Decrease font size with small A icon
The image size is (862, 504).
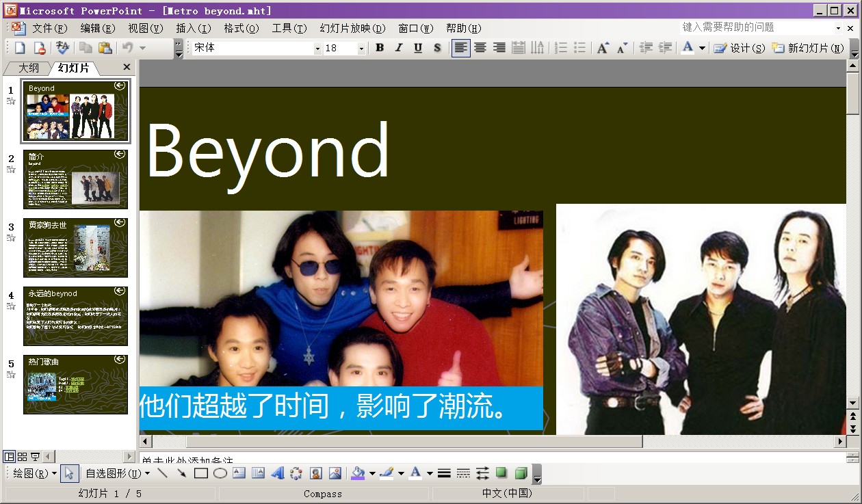[x=622, y=48]
